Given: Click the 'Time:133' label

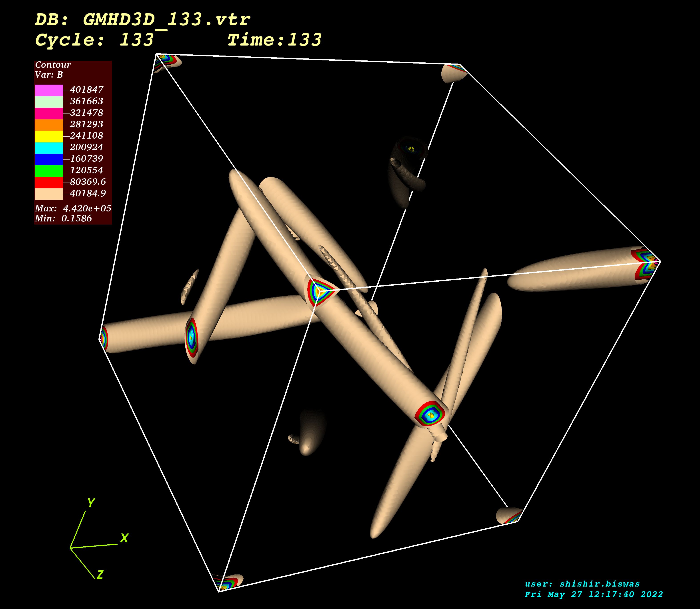Looking at the screenshot, I should pos(274,40).
